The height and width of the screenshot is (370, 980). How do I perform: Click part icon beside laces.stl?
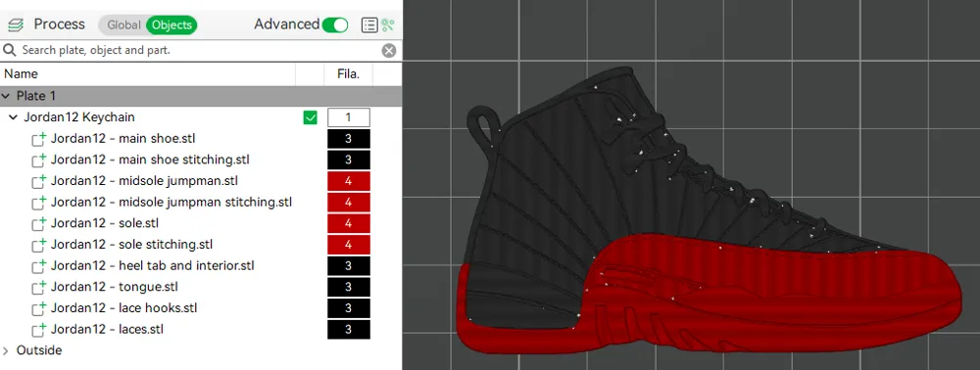tap(39, 330)
